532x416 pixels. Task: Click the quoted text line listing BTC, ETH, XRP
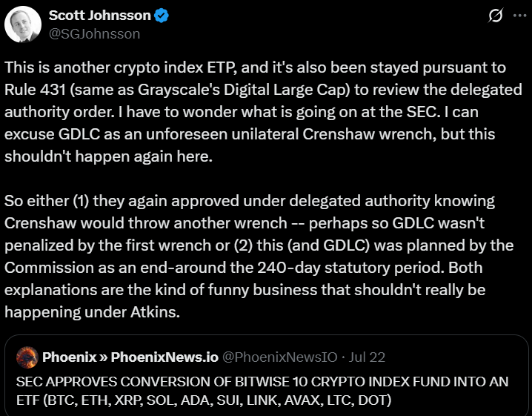click(204, 400)
